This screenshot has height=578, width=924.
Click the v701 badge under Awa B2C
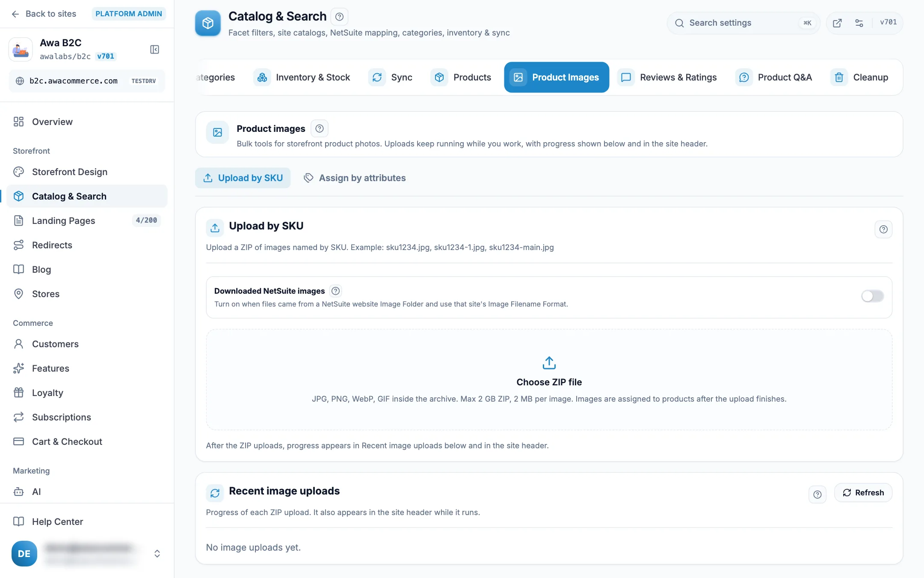pos(106,57)
